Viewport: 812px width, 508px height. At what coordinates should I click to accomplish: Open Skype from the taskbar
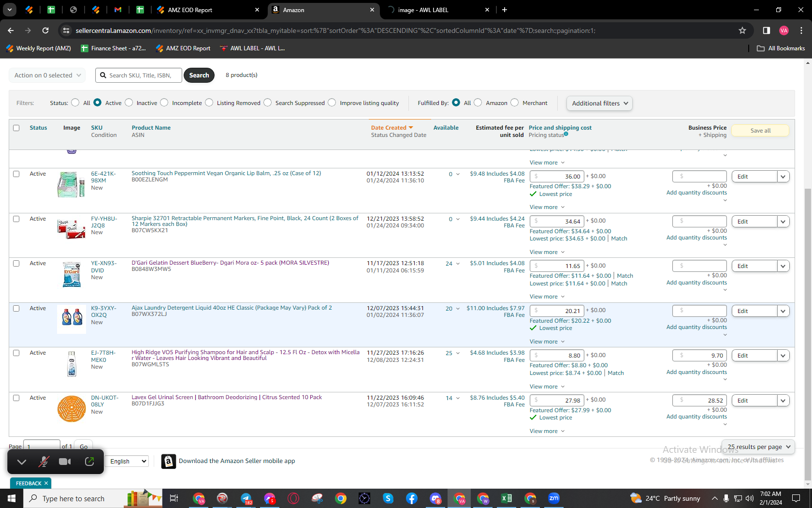tap(388, 498)
